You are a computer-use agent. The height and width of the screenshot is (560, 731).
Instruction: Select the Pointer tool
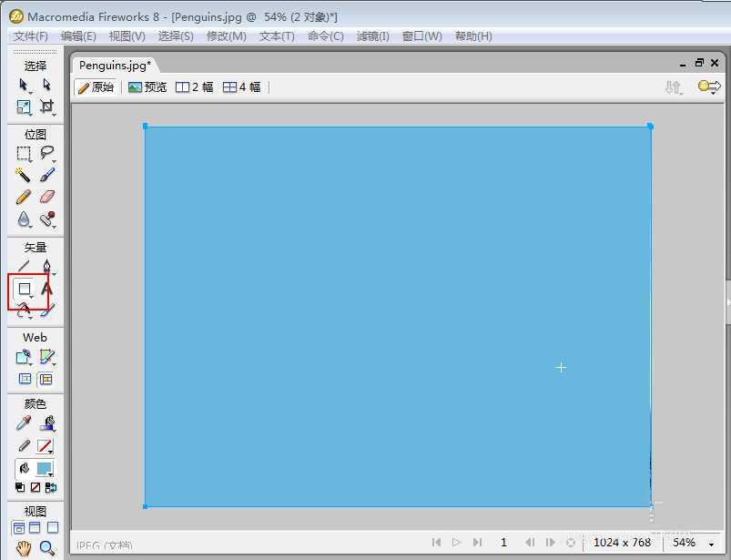click(25, 85)
